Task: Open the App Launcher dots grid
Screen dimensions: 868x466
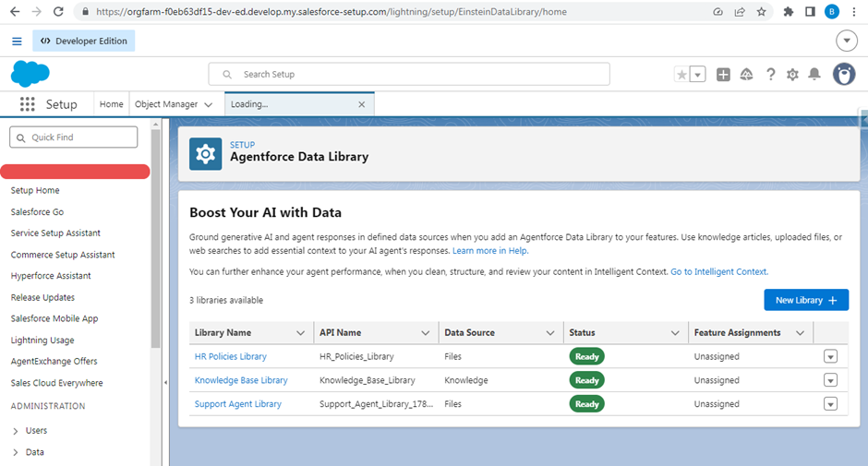Action: click(27, 104)
